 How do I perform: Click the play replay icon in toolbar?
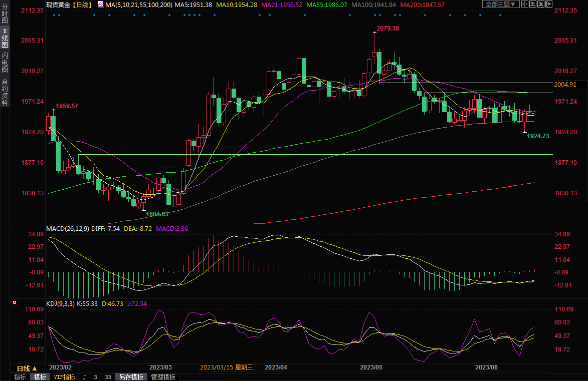541,5
